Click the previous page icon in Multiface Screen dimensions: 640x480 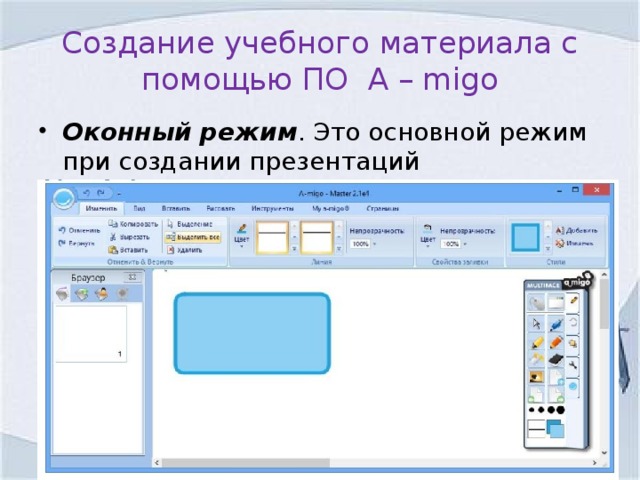(x=536, y=395)
